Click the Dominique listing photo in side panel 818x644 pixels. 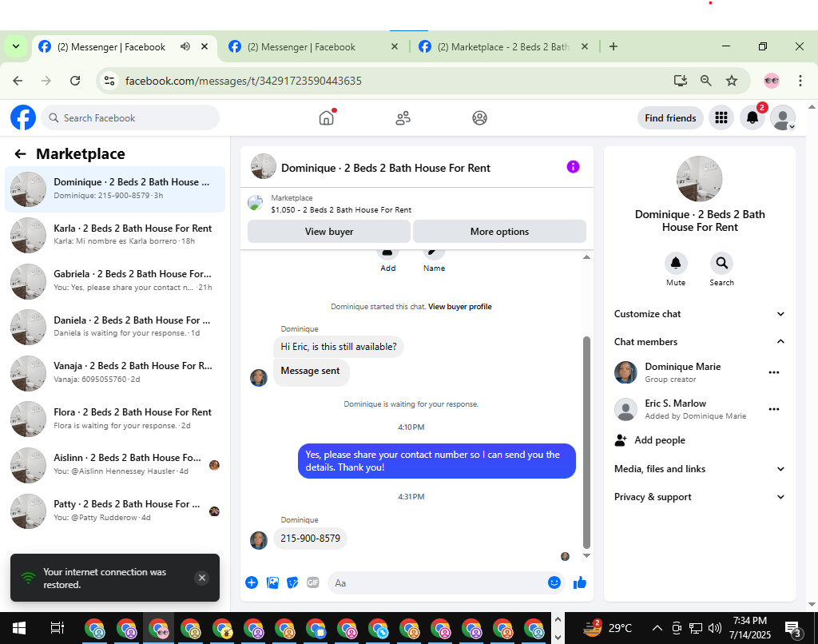tap(700, 179)
